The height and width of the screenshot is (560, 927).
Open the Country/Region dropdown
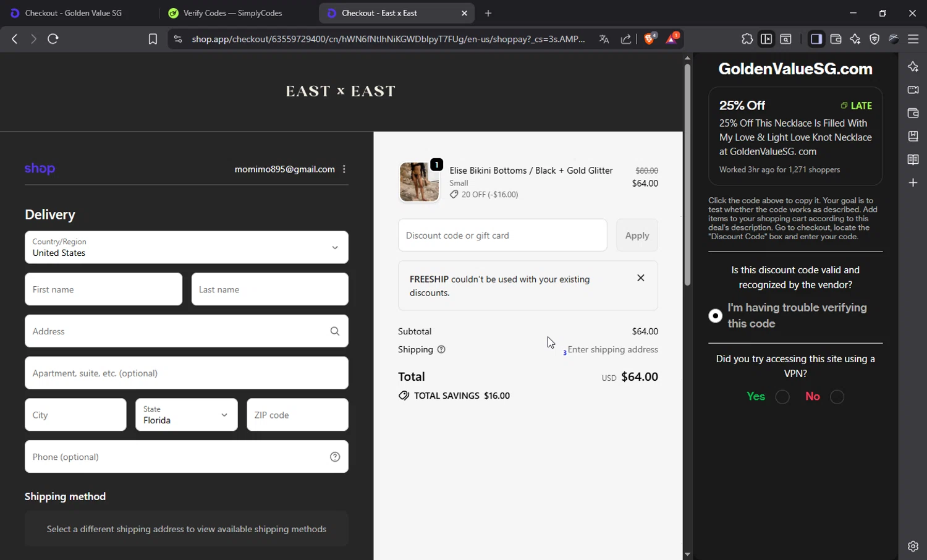pyautogui.click(x=187, y=247)
